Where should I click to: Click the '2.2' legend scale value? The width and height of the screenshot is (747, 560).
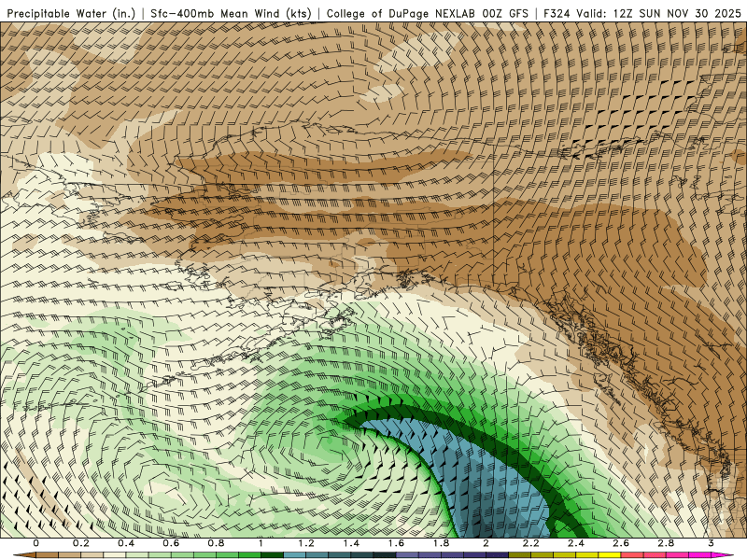531,543
